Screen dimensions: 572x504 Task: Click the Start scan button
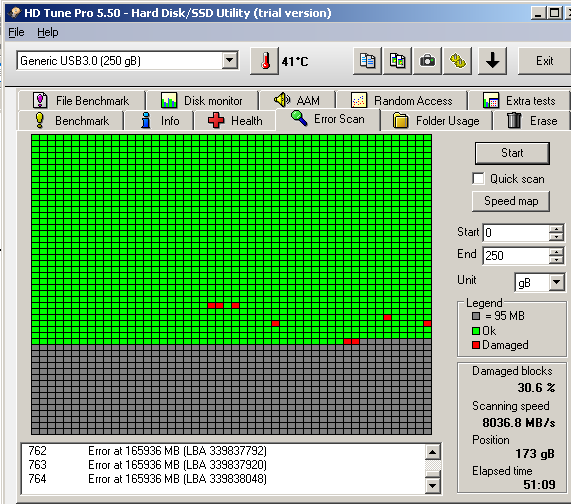coord(512,153)
